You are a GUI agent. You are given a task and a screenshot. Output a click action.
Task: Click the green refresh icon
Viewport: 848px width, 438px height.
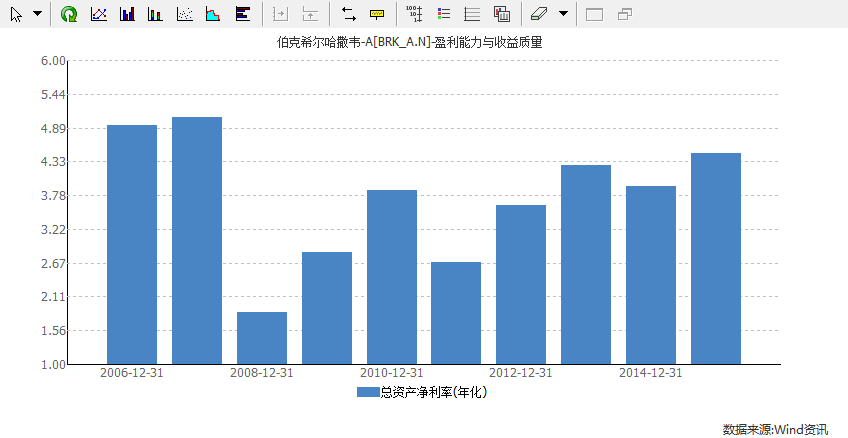[69, 14]
